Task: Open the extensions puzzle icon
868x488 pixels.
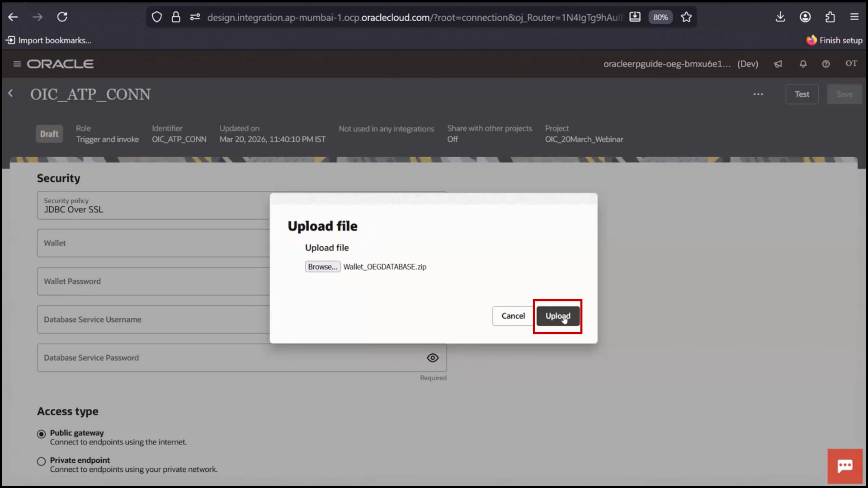Action: pyautogui.click(x=830, y=17)
